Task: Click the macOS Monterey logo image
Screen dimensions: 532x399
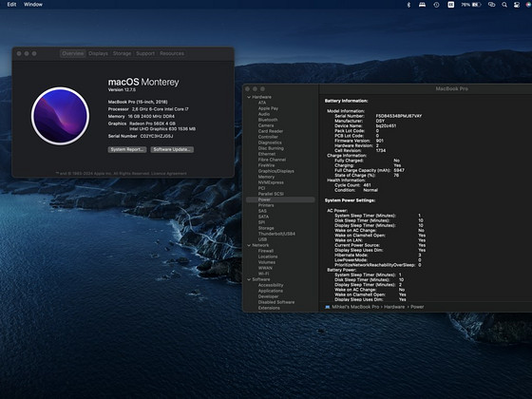Action: [61, 116]
